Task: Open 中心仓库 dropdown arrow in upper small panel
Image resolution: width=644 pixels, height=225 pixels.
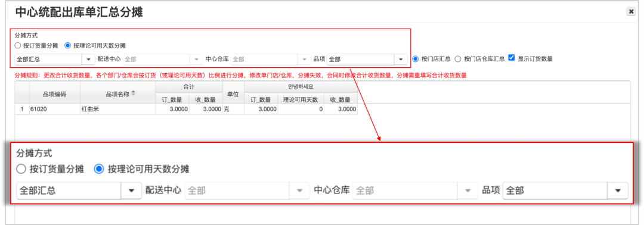Action: click(305, 60)
